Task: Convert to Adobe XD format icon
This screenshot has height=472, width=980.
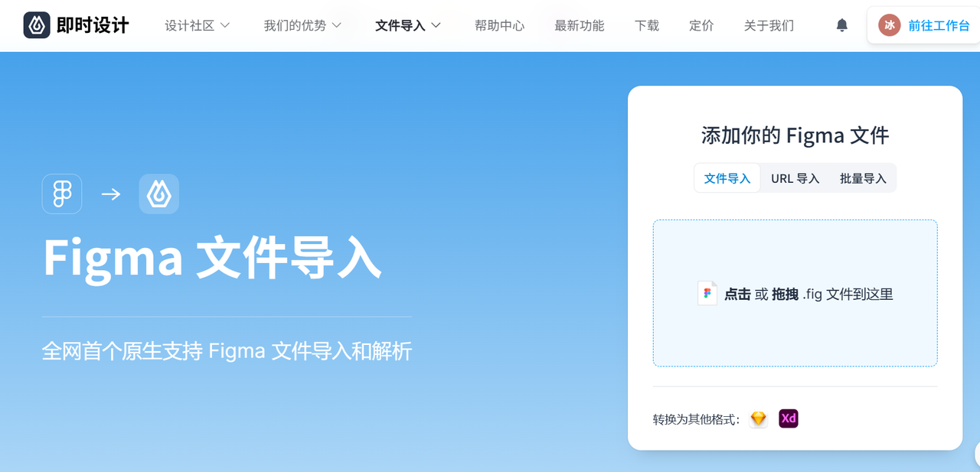Action: click(x=789, y=418)
